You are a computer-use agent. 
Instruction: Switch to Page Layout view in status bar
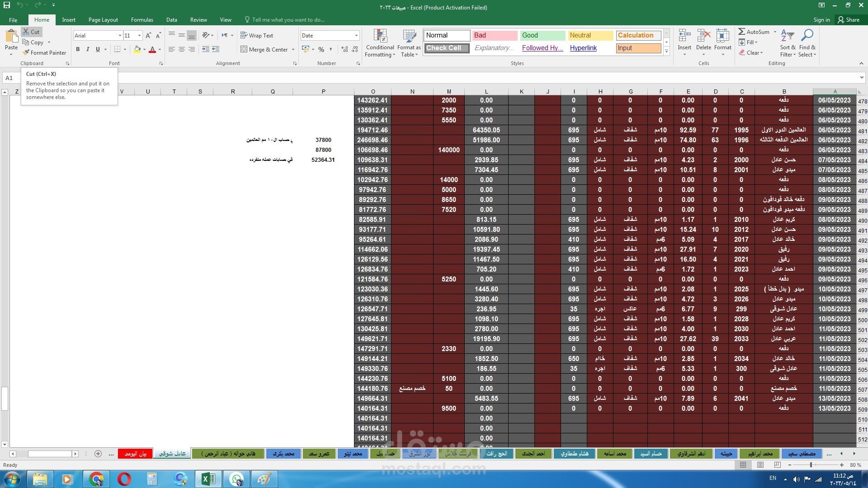tap(760, 465)
